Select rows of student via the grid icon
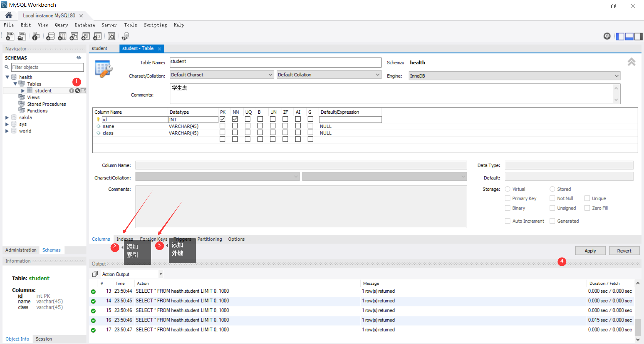 click(83, 91)
